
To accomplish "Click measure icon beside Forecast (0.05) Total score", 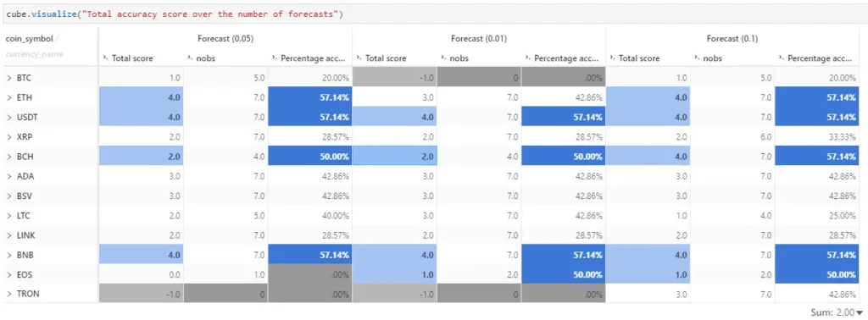I will [105, 58].
